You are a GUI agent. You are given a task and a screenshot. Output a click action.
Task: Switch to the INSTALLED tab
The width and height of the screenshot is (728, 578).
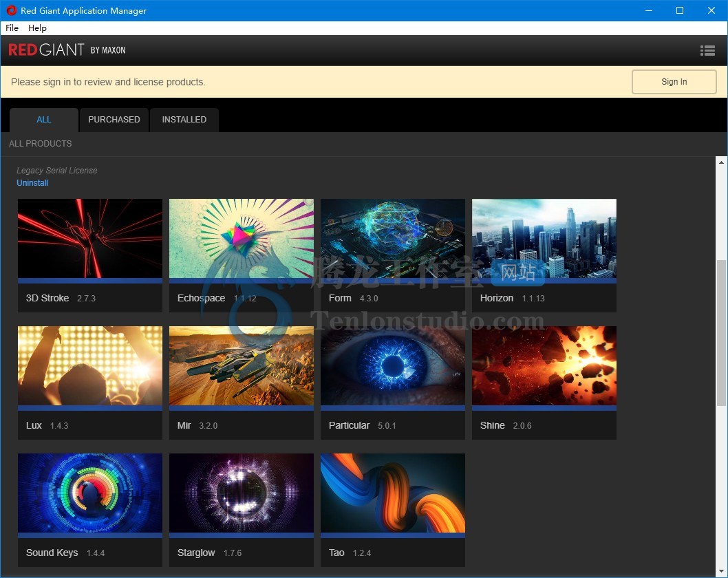tap(184, 120)
